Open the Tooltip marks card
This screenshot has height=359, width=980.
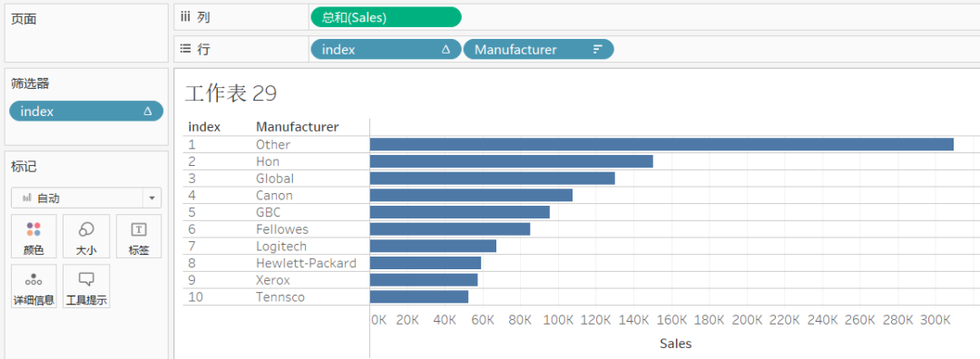[x=86, y=286]
